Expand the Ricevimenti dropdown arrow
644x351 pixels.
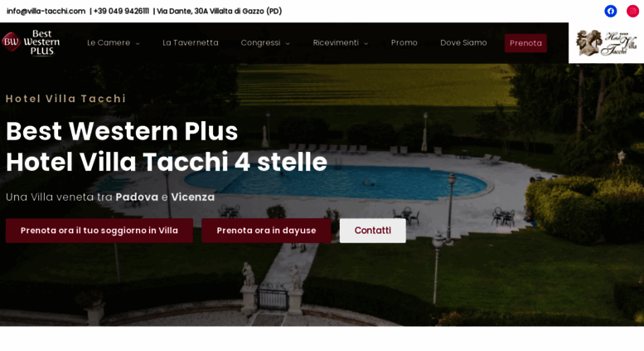pos(366,44)
